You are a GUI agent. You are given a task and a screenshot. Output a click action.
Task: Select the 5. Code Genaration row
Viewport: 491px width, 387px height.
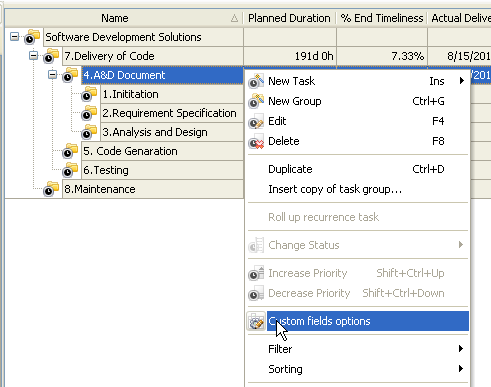coord(162,151)
